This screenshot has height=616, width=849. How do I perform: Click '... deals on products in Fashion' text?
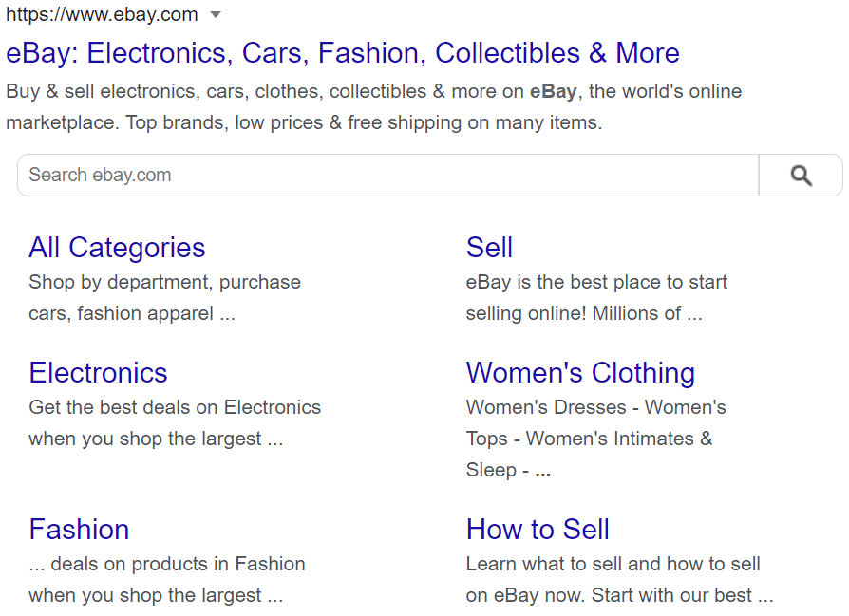pos(167,564)
